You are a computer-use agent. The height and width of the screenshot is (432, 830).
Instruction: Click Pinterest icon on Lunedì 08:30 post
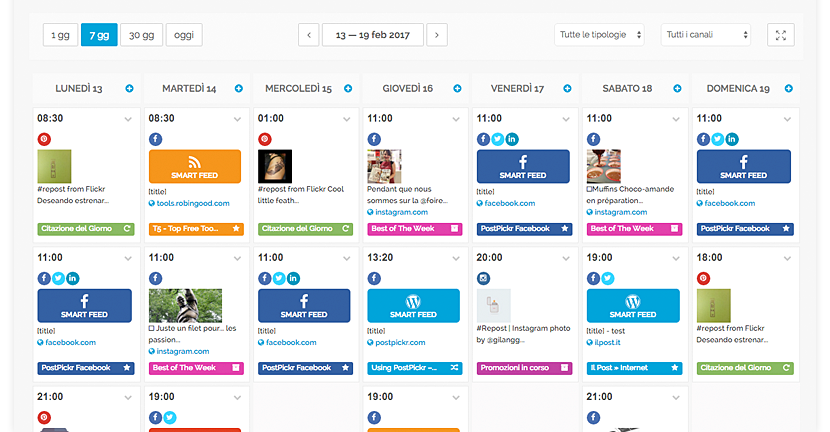tap(44, 139)
